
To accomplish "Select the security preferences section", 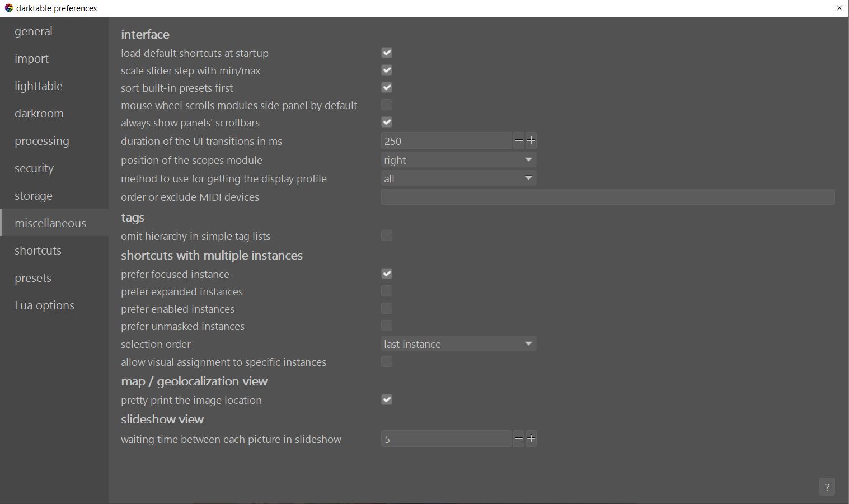I will point(34,168).
